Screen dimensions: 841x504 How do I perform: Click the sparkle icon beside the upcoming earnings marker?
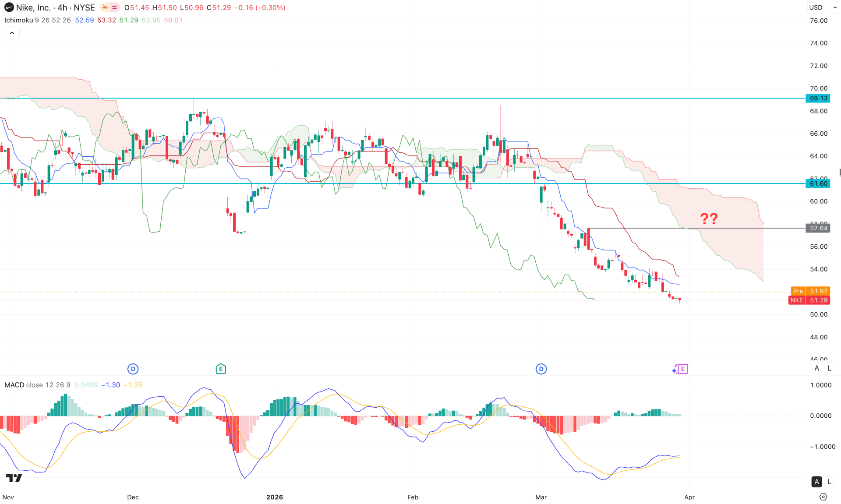click(x=674, y=370)
